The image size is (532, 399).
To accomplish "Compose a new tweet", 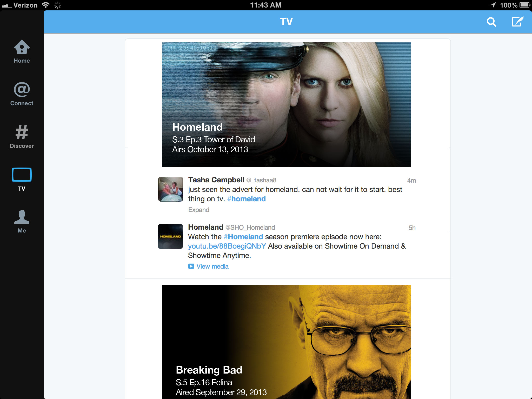I will (x=517, y=22).
